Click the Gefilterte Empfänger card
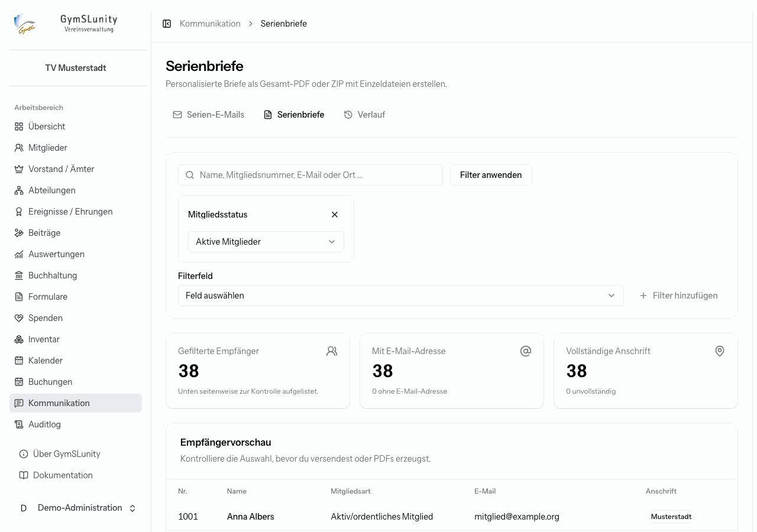Screen dimensions: 757x532 tap(258, 371)
